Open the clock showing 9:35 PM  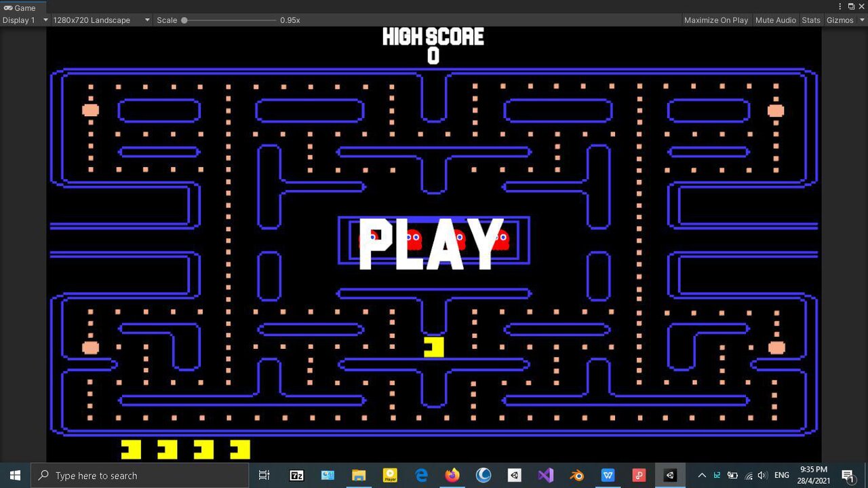tap(814, 475)
